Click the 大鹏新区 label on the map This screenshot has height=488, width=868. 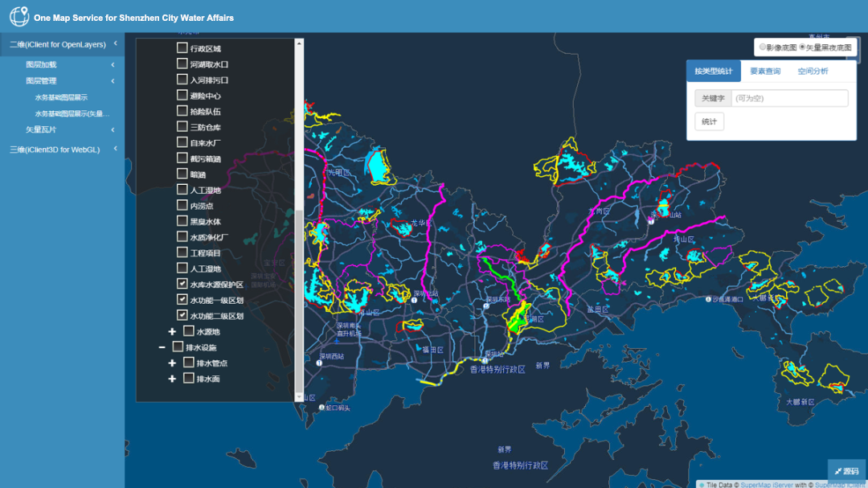tap(800, 402)
